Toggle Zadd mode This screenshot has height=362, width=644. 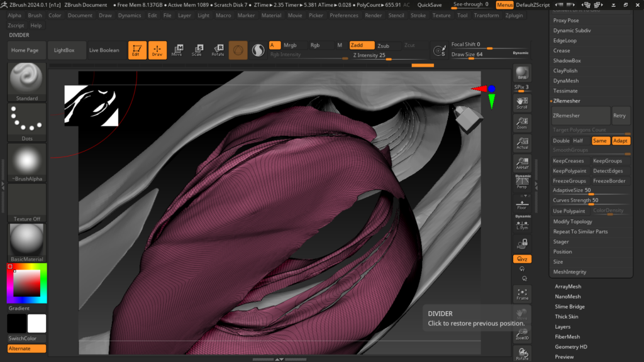point(362,45)
